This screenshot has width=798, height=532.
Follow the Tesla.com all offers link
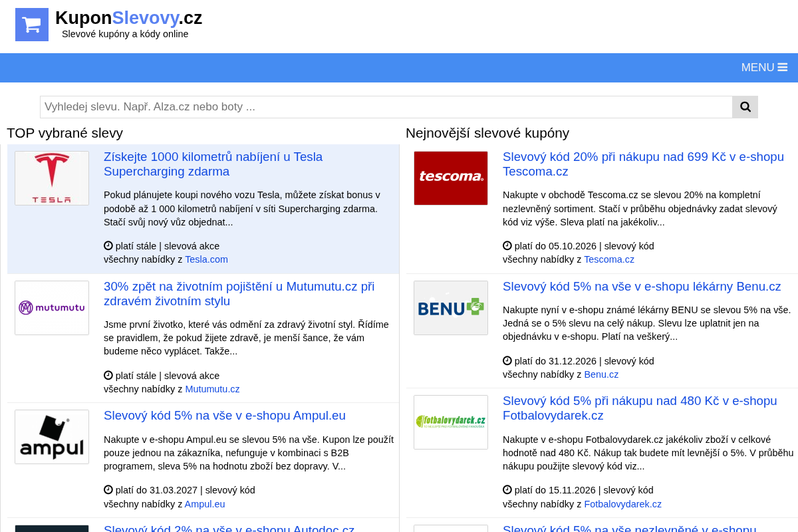tap(206, 259)
